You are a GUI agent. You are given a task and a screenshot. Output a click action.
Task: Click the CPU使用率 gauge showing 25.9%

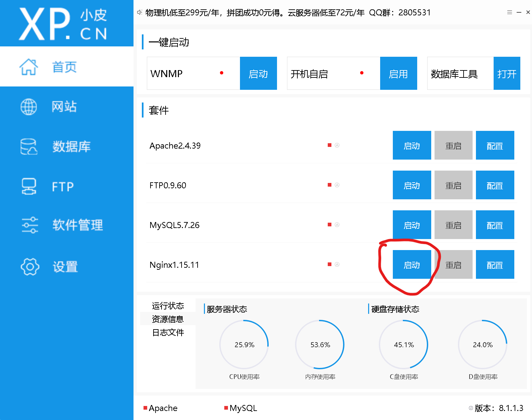click(x=244, y=345)
